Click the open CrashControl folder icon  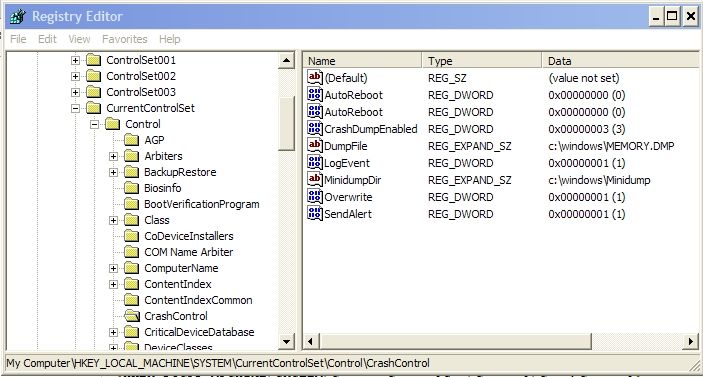[x=131, y=316]
